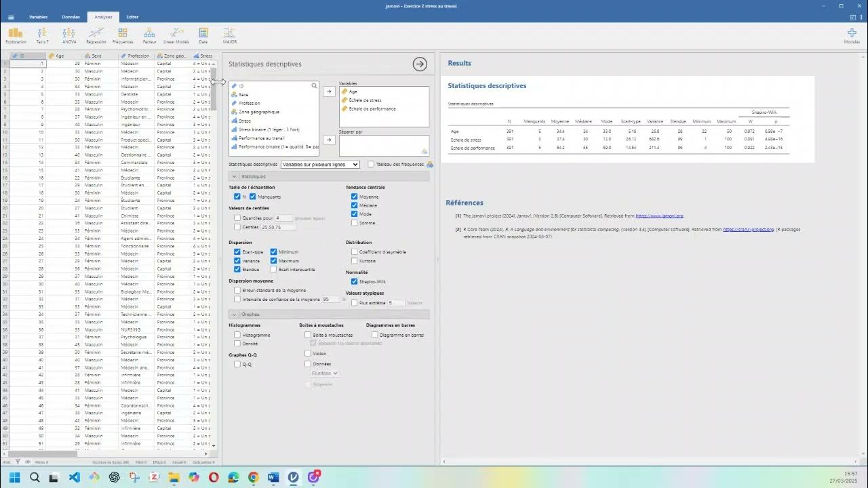Collapse the Graphes section
The image size is (868, 488).
(329, 314)
